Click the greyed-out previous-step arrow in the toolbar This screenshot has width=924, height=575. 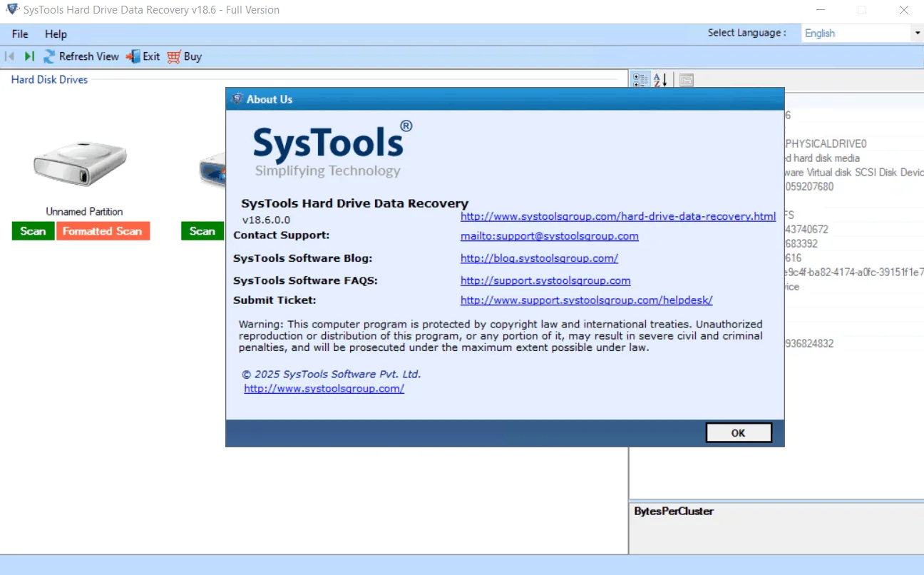click(9, 56)
